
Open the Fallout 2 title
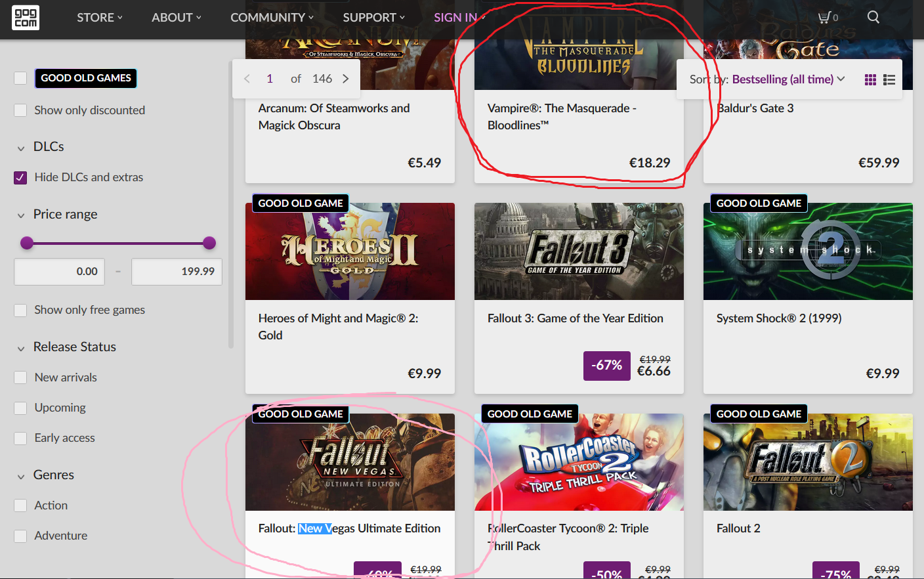(x=738, y=528)
